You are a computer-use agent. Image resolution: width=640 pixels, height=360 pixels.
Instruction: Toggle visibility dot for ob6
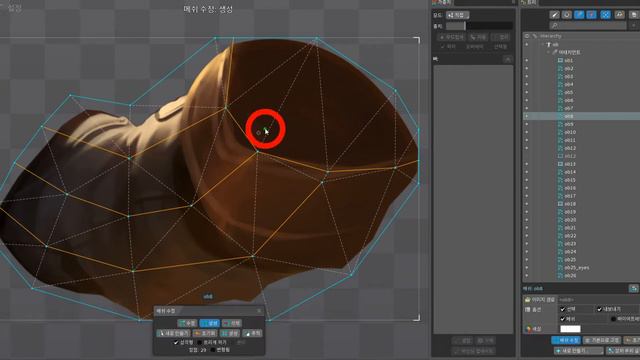click(x=527, y=100)
